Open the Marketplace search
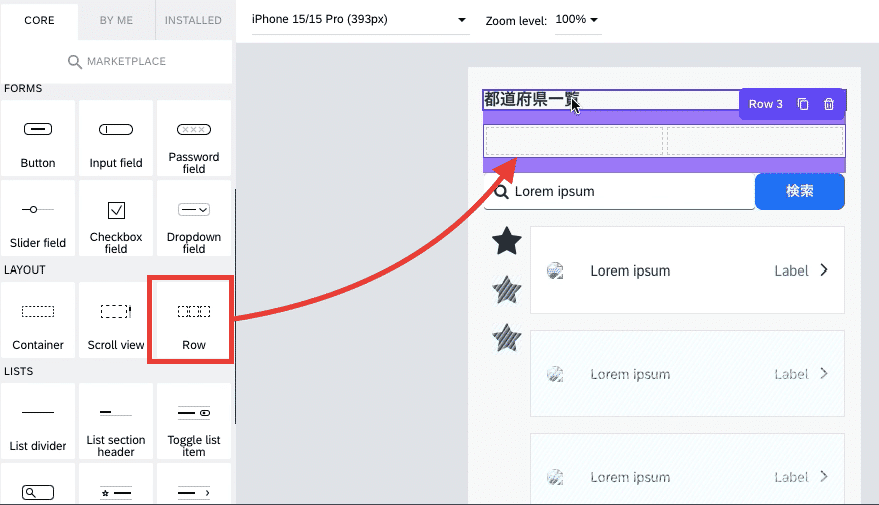Image resolution: width=879 pixels, height=505 pixels. pyautogui.click(x=117, y=61)
